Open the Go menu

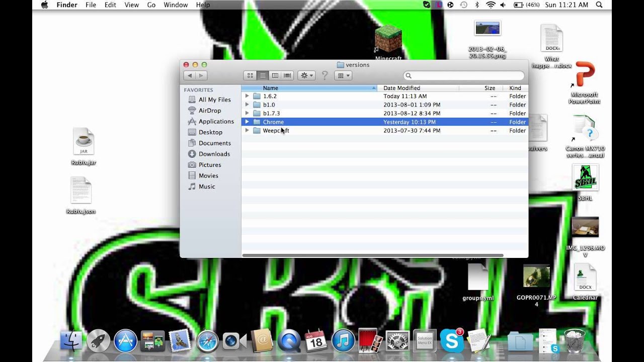pyautogui.click(x=151, y=5)
